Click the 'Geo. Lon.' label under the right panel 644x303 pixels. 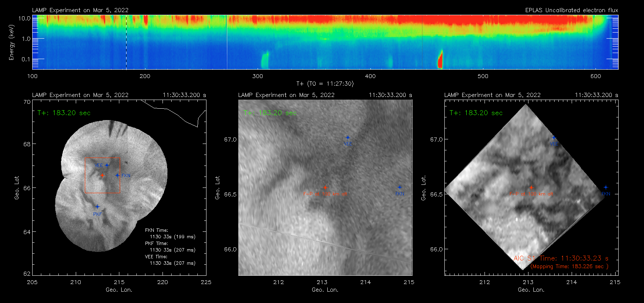[x=531, y=290]
